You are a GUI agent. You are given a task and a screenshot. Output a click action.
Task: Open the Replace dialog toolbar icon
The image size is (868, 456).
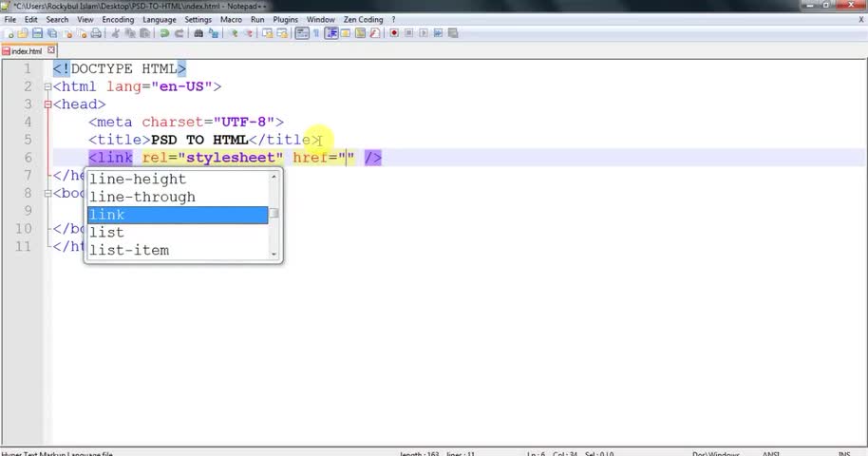(x=213, y=33)
